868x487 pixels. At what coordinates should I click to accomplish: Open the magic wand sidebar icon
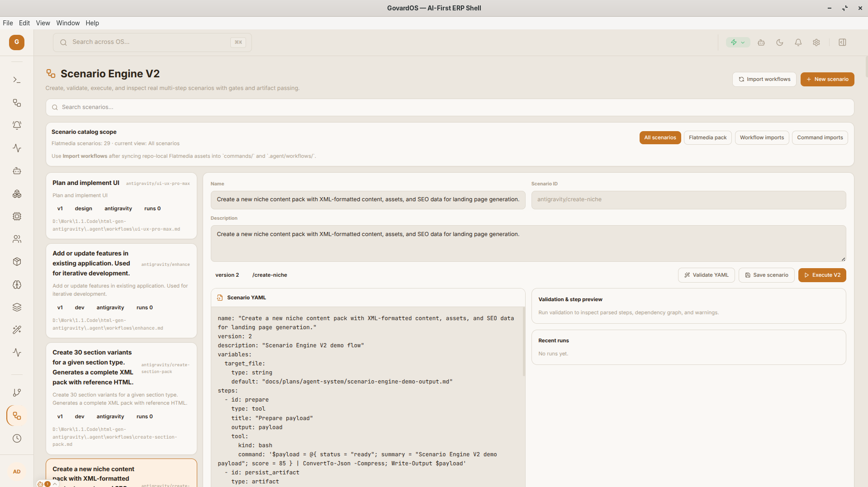[x=17, y=330]
